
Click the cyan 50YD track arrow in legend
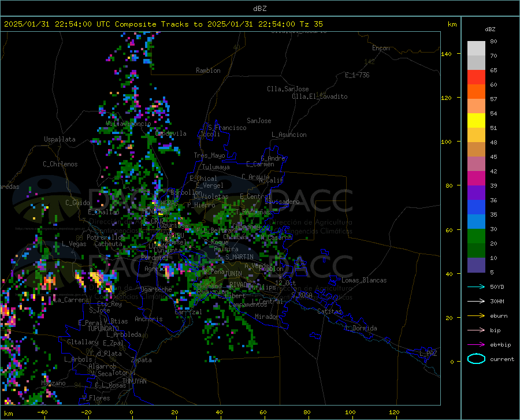pos(476,287)
